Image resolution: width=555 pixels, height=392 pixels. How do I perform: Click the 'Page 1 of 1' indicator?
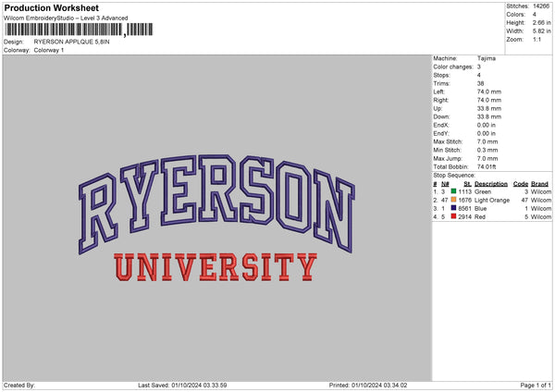[x=536, y=386]
